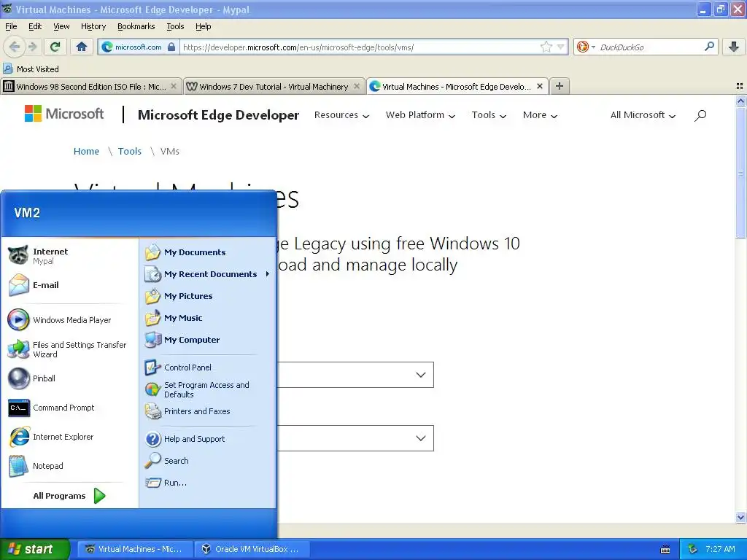
Task: Open Notepad from the Start menu
Action: click(69, 466)
